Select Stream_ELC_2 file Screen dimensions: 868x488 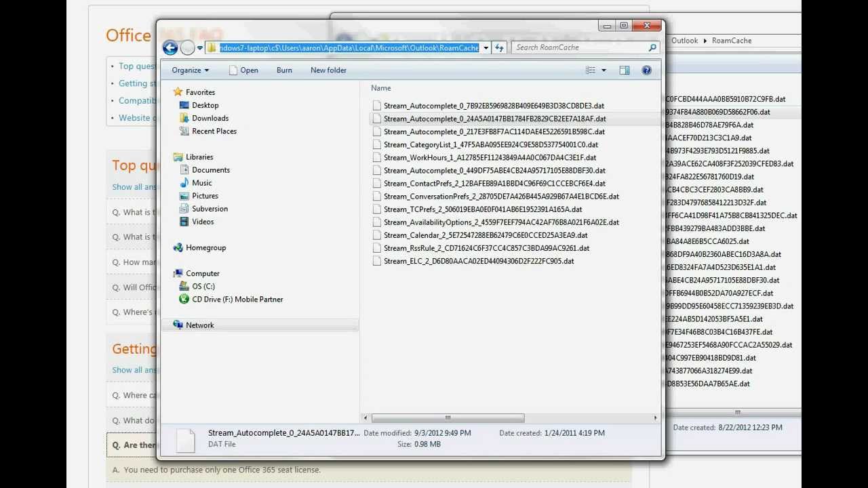point(479,261)
